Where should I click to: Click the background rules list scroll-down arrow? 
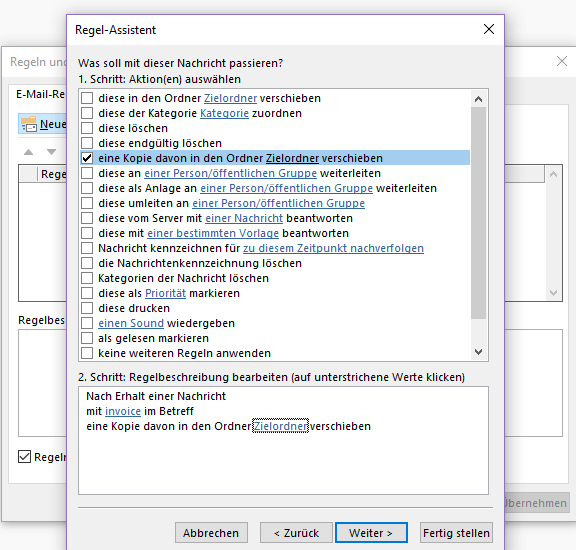[554, 293]
